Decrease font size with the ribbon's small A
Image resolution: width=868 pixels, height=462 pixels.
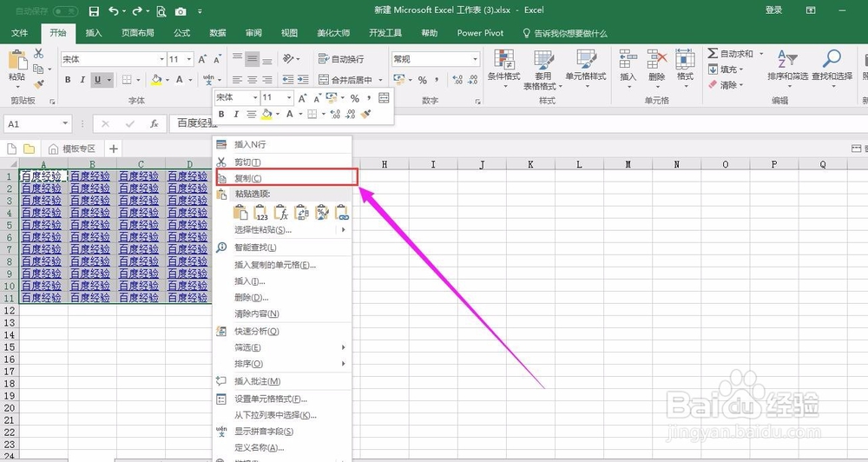pyautogui.click(x=218, y=59)
